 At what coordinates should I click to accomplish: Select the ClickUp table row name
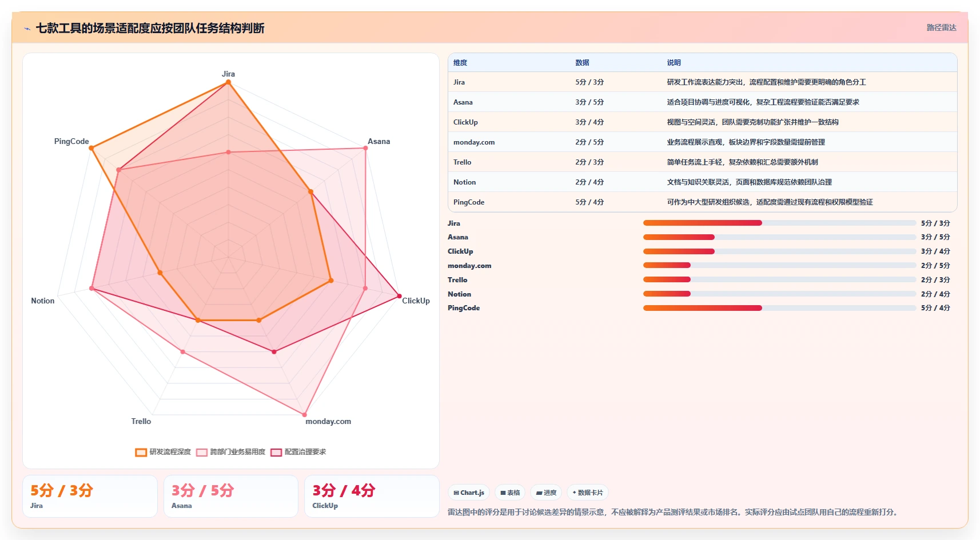pyautogui.click(x=465, y=122)
